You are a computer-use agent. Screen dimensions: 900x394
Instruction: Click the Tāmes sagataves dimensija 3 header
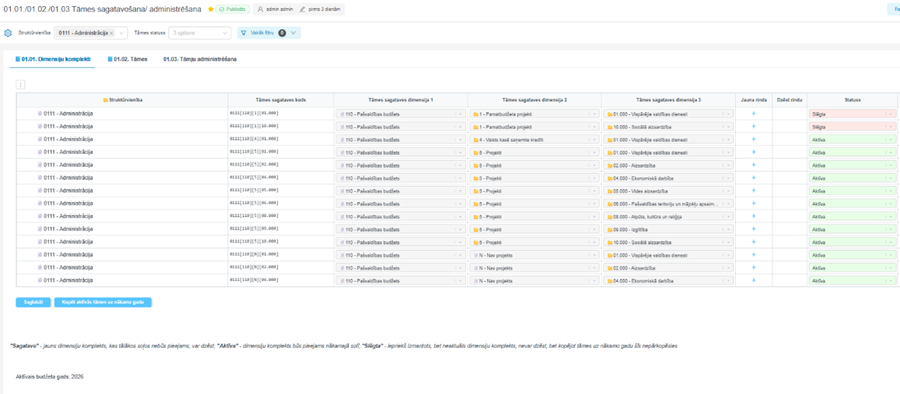click(x=669, y=100)
